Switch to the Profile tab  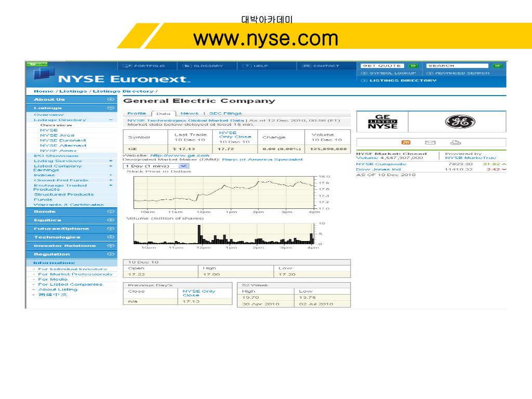pyautogui.click(x=137, y=113)
